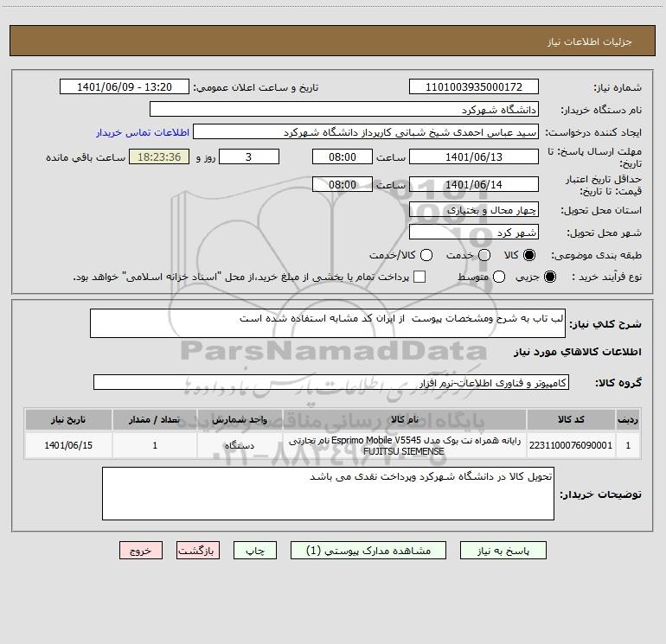Click the remaining time 18:23:36 field
This screenshot has height=644, width=666.
(159, 156)
